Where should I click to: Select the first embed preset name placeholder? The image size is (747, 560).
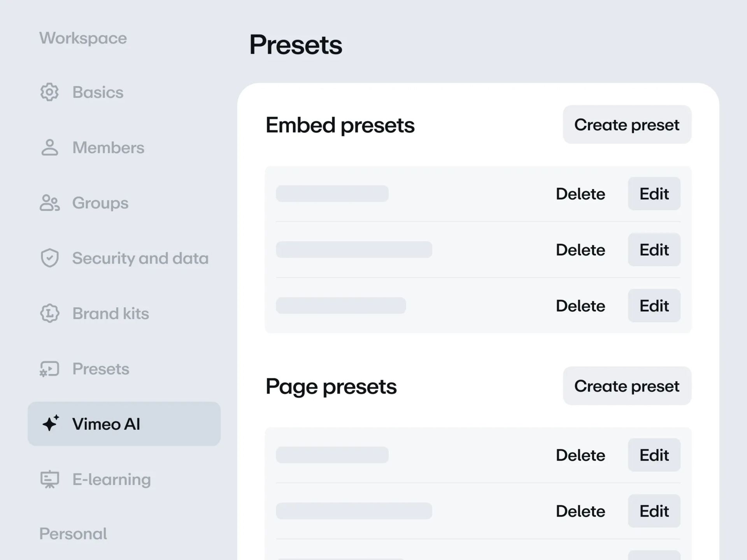(332, 194)
